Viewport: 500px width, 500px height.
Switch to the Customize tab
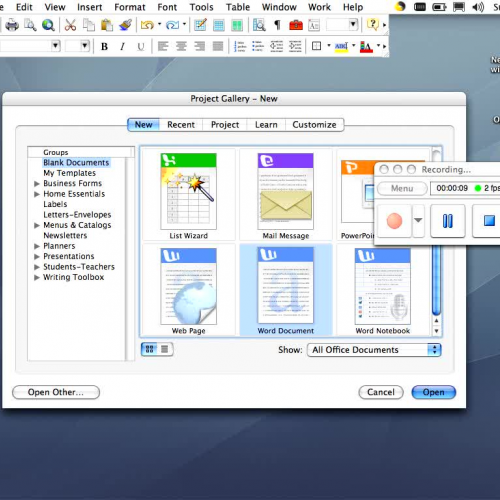pyautogui.click(x=314, y=125)
